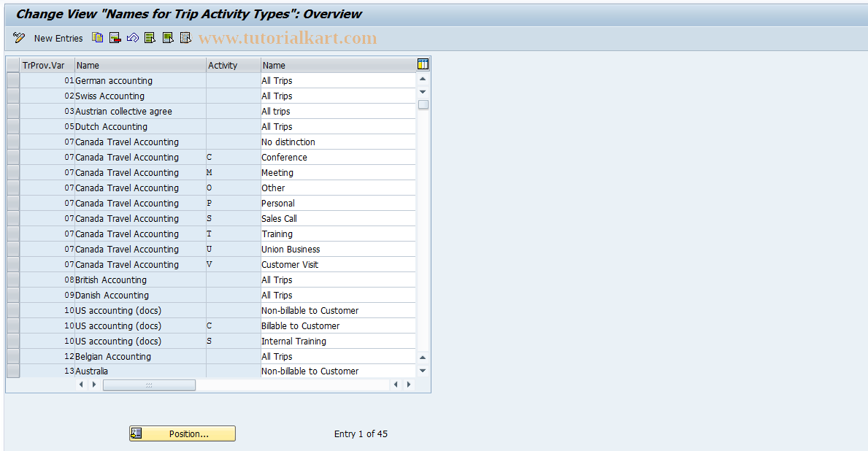Click the far-right horizontal scroll left arrow
This screenshot has width=868, height=451.
pyautogui.click(x=395, y=384)
